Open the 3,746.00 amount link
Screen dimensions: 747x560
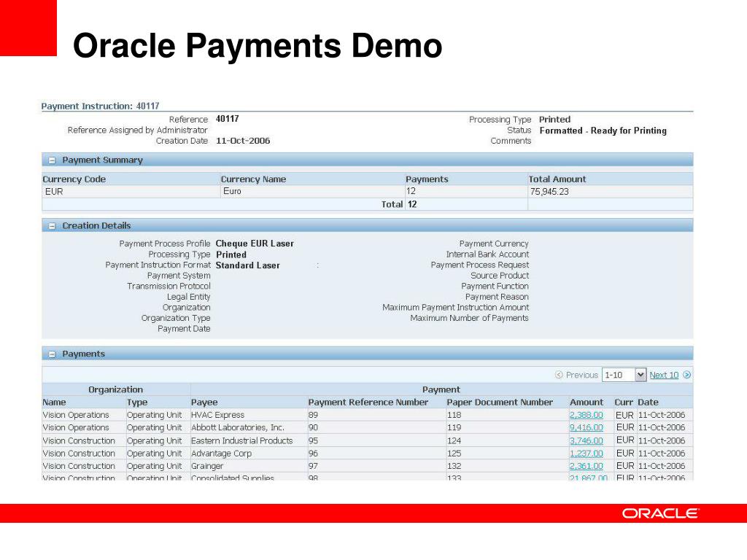point(586,441)
